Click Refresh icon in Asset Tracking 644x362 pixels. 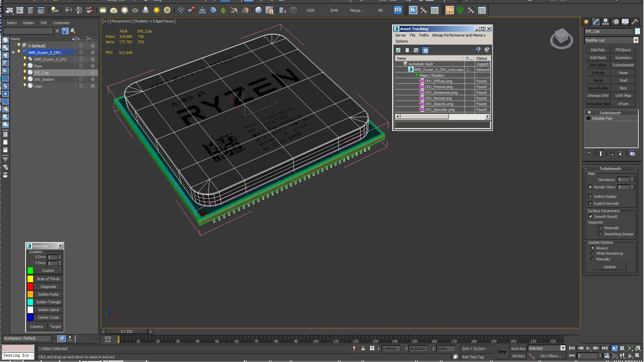click(x=398, y=50)
